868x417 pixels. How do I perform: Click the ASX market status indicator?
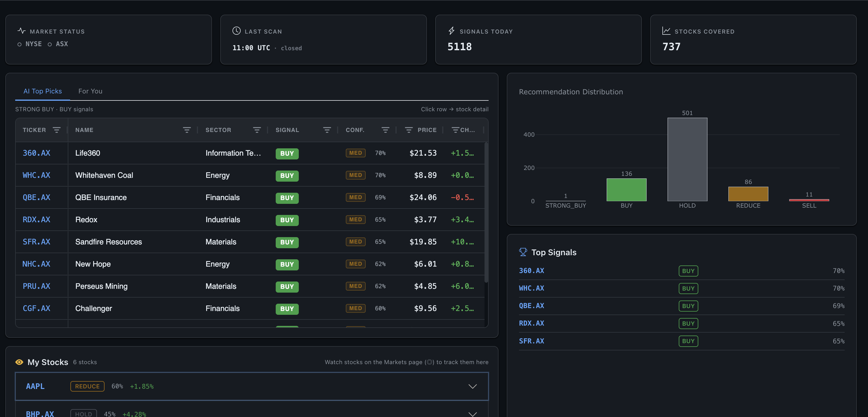[58, 44]
